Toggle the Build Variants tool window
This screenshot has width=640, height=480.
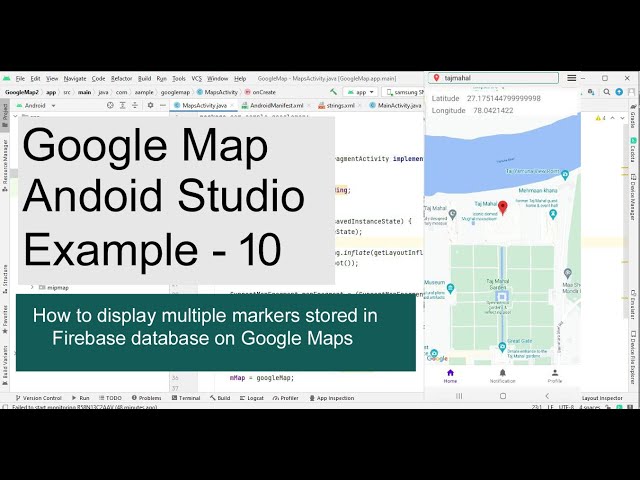point(5,365)
